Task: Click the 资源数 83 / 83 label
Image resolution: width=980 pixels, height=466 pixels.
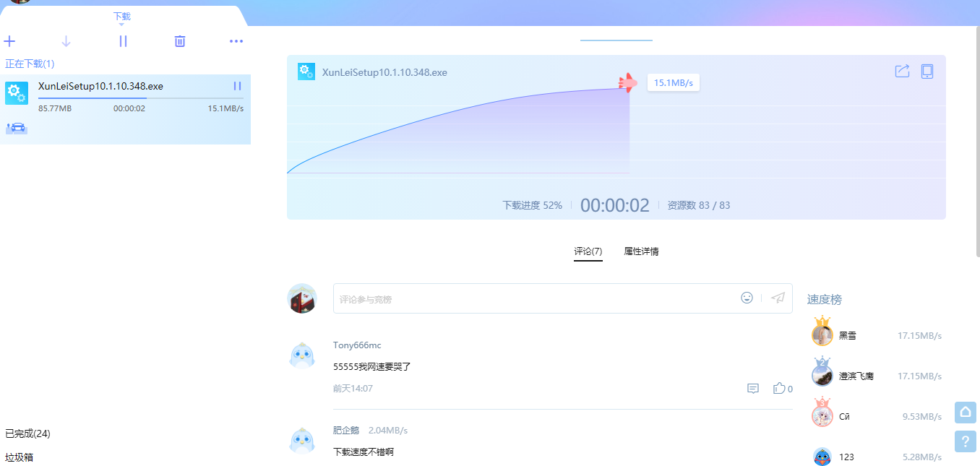Action: (699, 205)
